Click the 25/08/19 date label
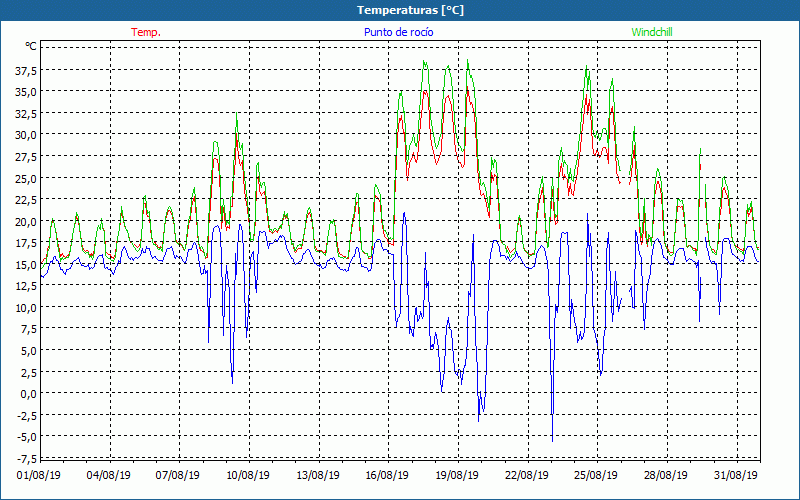 point(596,476)
